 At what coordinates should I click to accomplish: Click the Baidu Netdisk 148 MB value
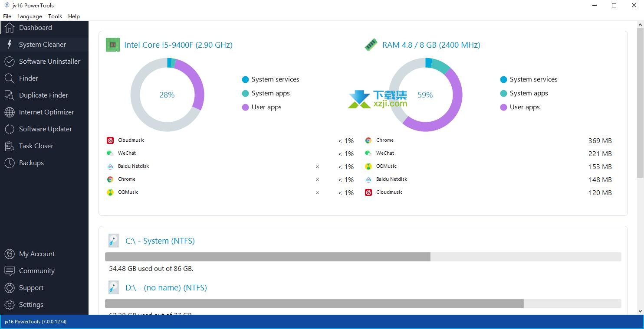click(600, 180)
